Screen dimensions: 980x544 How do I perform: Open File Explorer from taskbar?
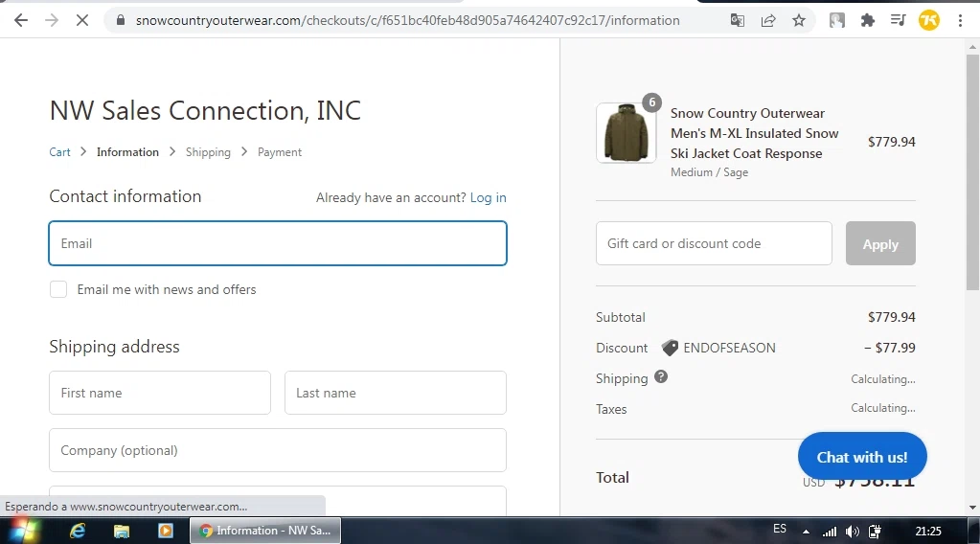(122, 531)
